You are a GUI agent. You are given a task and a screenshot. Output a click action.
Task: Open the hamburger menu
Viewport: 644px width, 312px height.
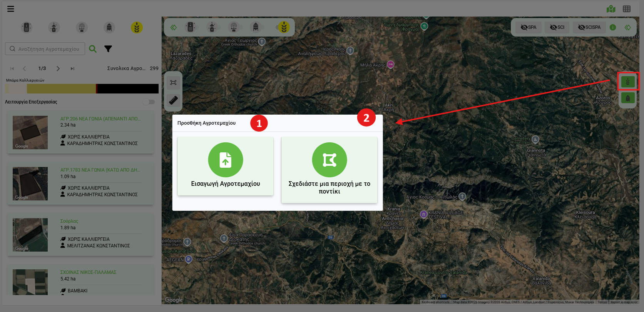[11, 9]
